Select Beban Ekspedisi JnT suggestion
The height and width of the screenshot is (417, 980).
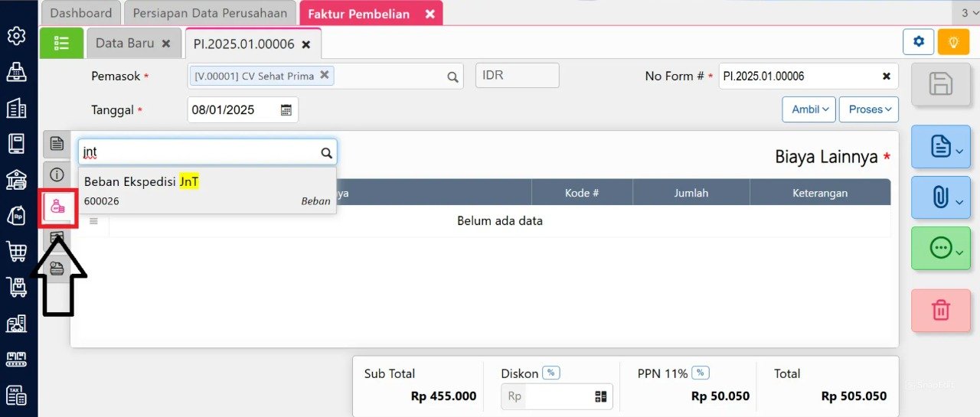(x=207, y=191)
